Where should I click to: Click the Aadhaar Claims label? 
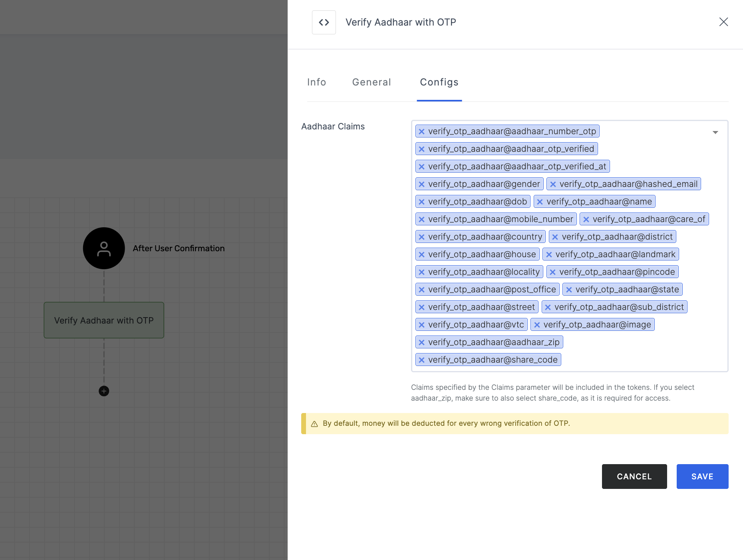pos(333,127)
